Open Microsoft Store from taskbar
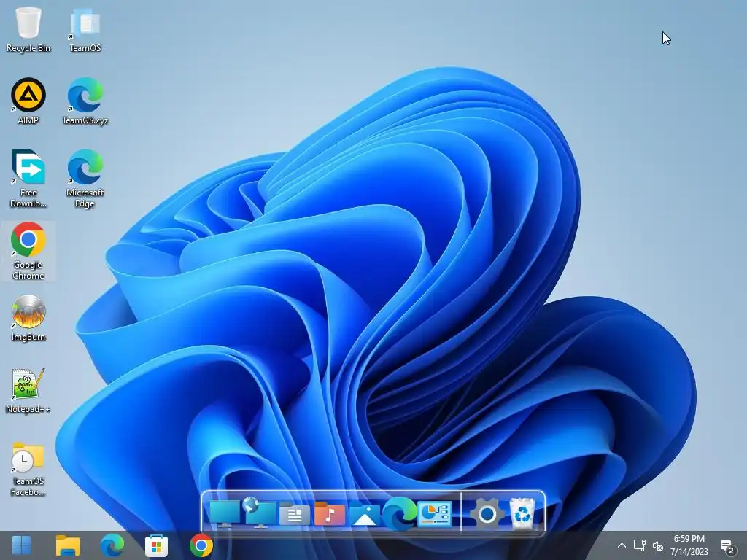The height and width of the screenshot is (560, 747). (156, 545)
